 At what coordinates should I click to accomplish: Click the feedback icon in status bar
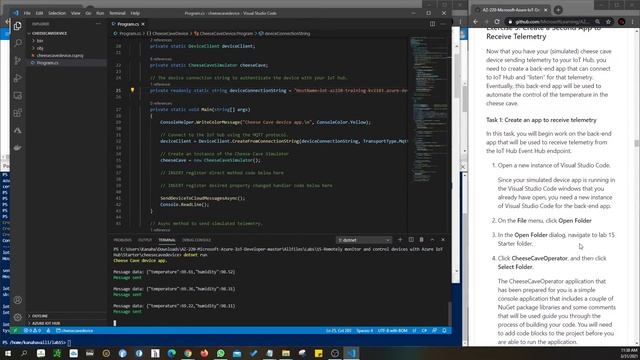[434, 331]
